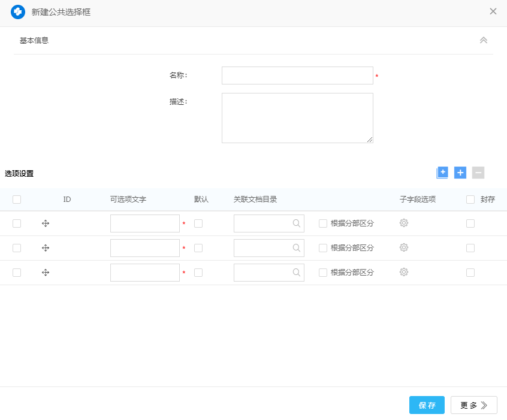This screenshot has height=420, width=507.
Task: Click the drag handle of third row
Action: point(46,273)
